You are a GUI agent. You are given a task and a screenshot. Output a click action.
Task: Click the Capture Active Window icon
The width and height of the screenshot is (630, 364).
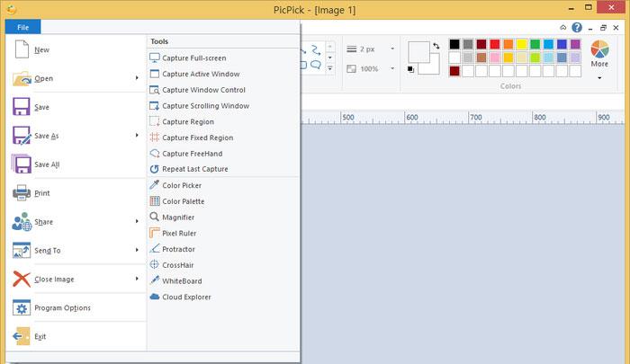click(x=154, y=74)
